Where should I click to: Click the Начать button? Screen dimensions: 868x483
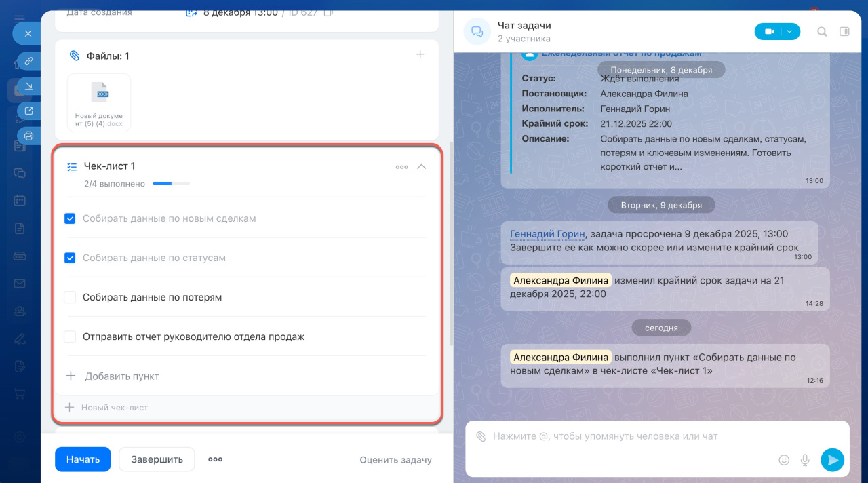[83, 459]
